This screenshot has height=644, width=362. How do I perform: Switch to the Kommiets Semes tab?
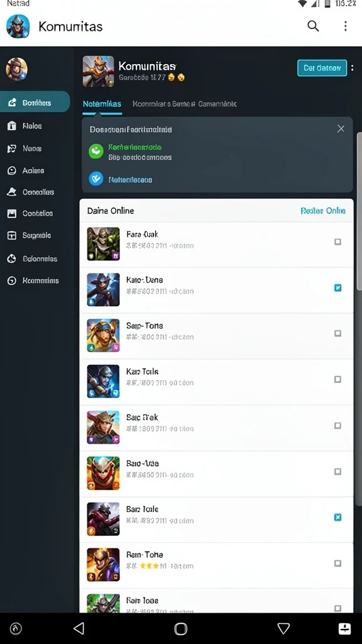(x=163, y=104)
